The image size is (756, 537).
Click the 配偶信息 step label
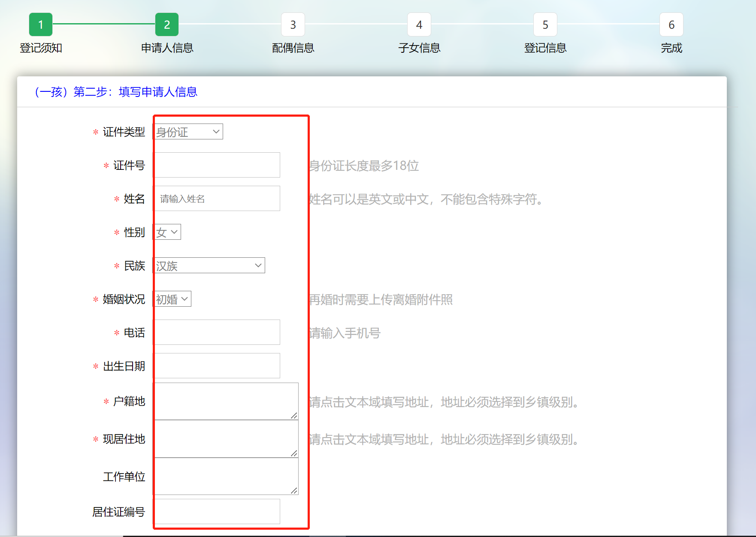click(293, 48)
